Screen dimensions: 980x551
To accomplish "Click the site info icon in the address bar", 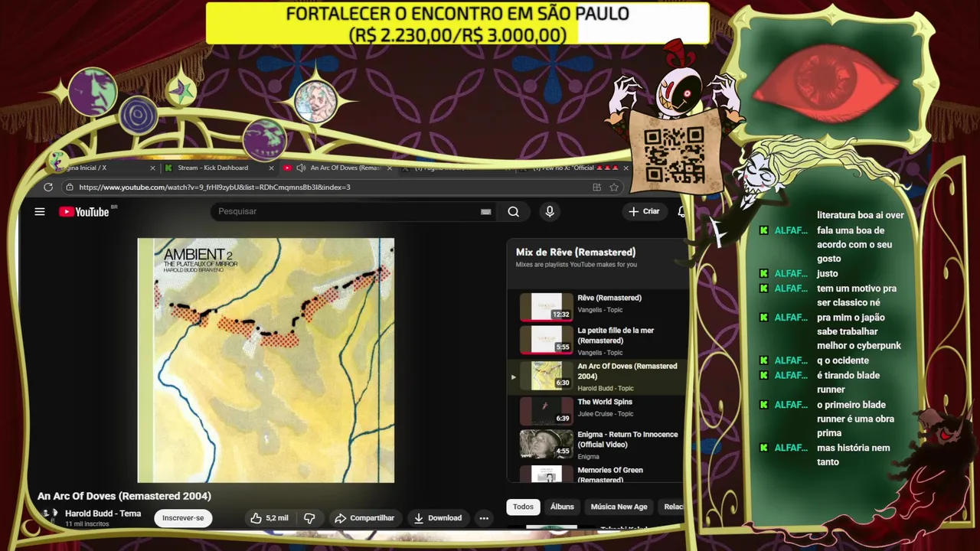I will pyautogui.click(x=69, y=187).
